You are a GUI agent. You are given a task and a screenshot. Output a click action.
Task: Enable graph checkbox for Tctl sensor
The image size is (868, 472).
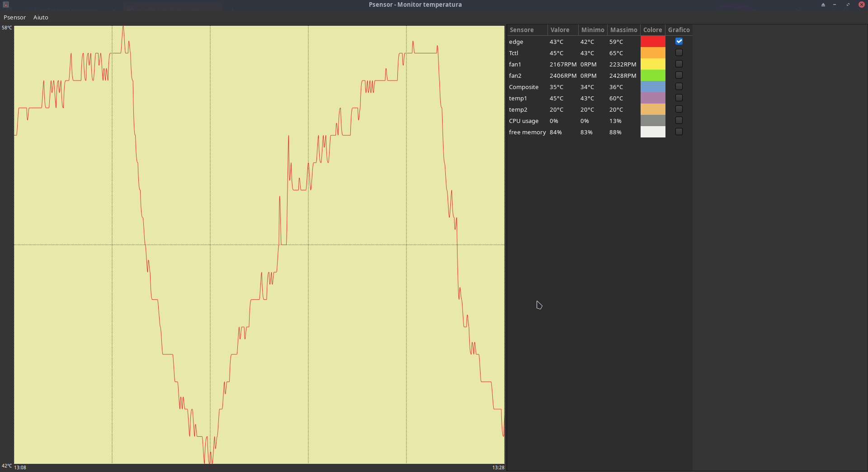tap(679, 52)
